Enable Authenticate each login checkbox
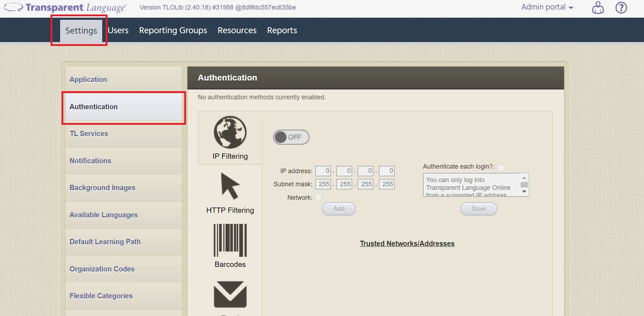Viewport: 644px width, 316px height. tap(501, 168)
